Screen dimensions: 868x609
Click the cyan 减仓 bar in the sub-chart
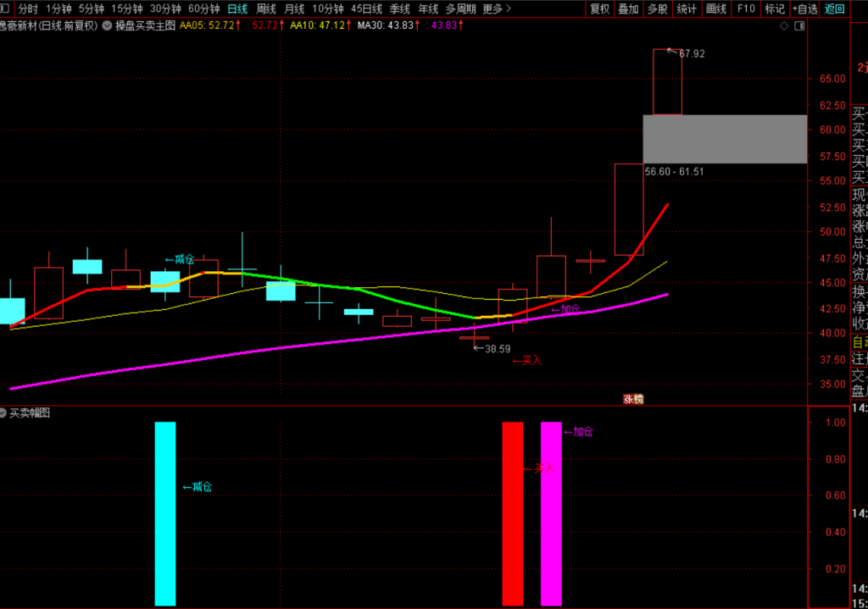coord(165,513)
